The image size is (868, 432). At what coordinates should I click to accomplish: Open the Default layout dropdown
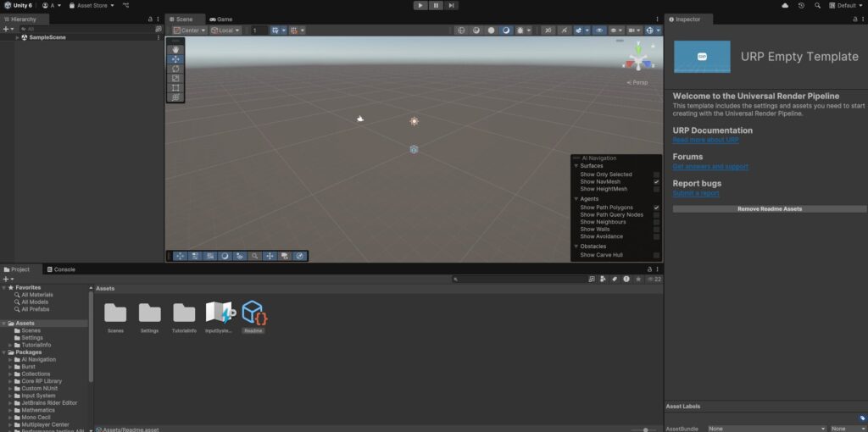click(x=846, y=5)
